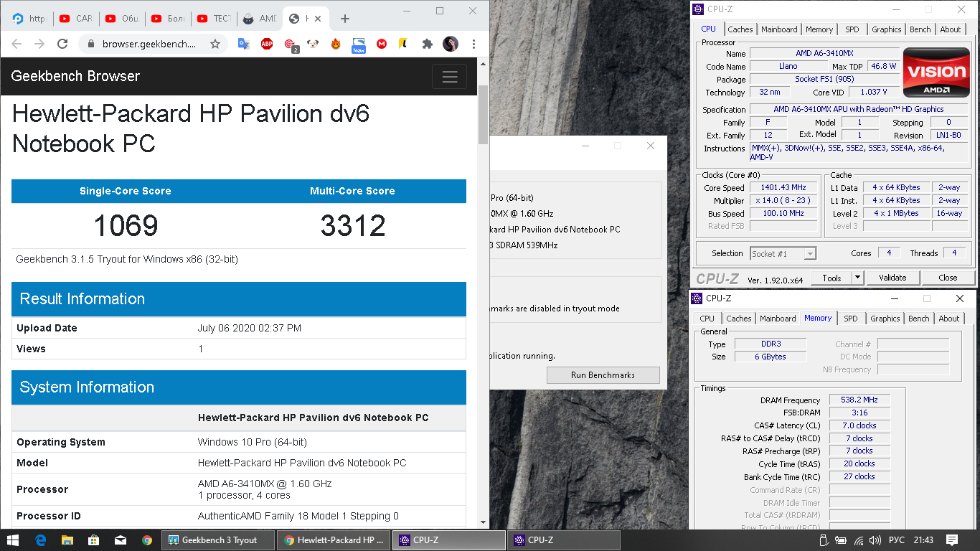Open the About tab in the upper CPU-Z window
980x551 pixels.
951,29
